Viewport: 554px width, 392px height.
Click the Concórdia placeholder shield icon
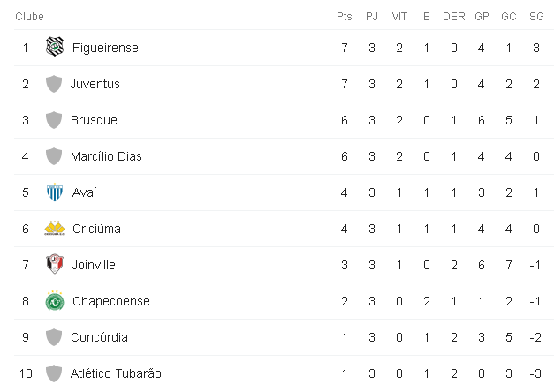point(54,337)
